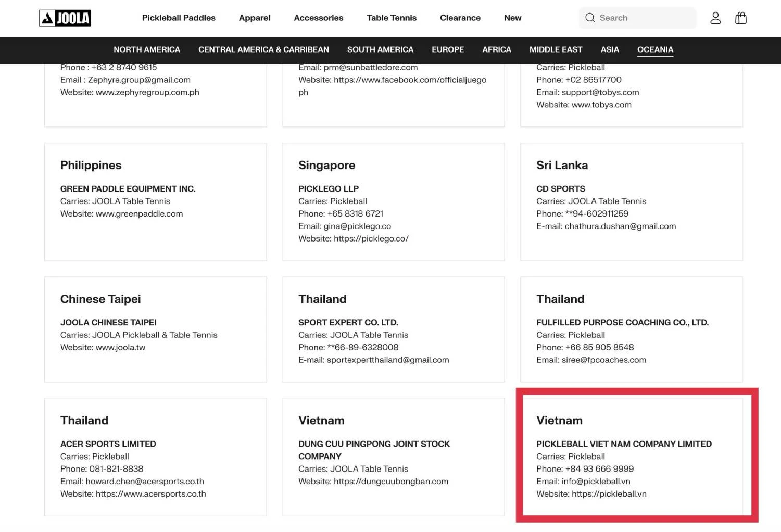Select the Middle East region tab
Viewport: 781px width, 532px height.
556,49
